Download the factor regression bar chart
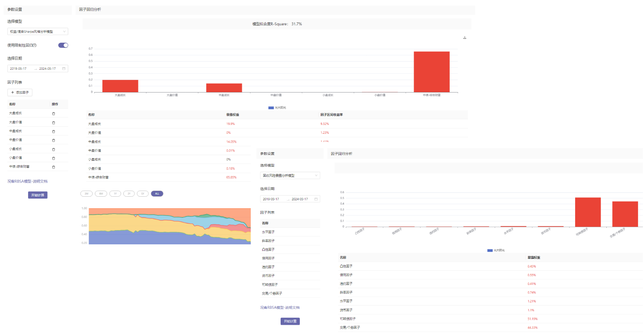Image resolution: width=644 pixels, height=334 pixels. pyautogui.click(x=465, y=38)
